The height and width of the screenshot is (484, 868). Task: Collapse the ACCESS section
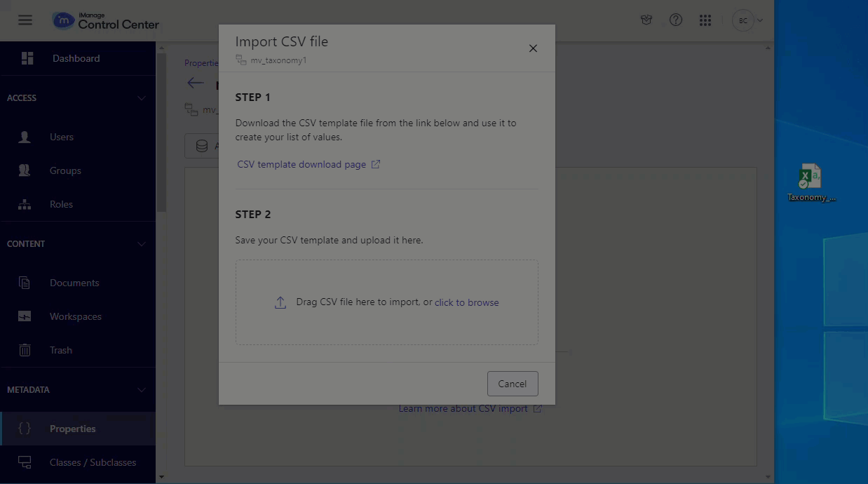coord(142,98)
